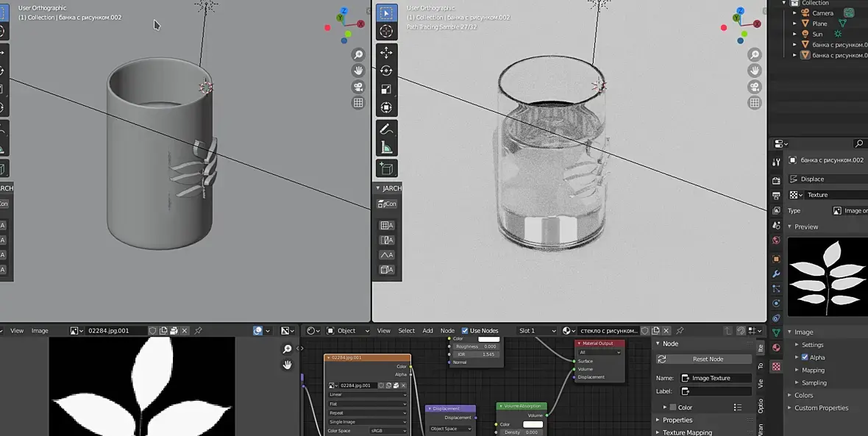Toggle camera view in left solid viewport
This screenshot has width=868, height=436.
tap(358, 86)
